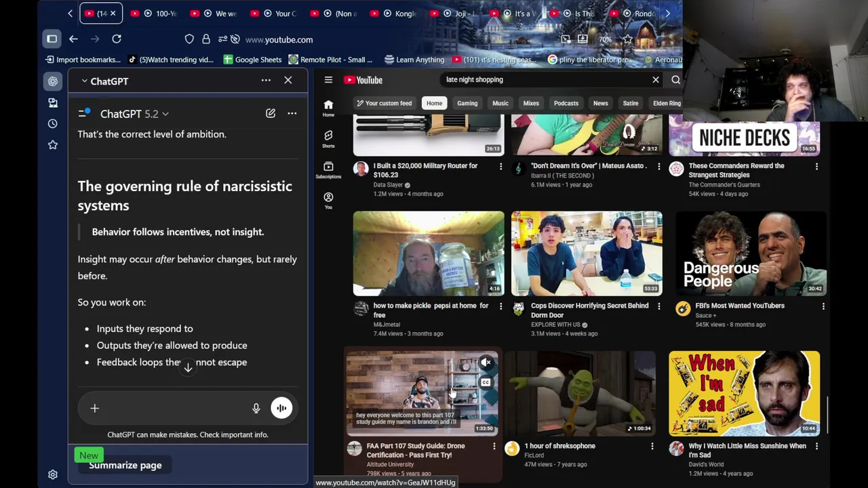Screen dimensions: 868x488
Task: Open synced tabs in browser sidebar
Action: pos(53,102)
